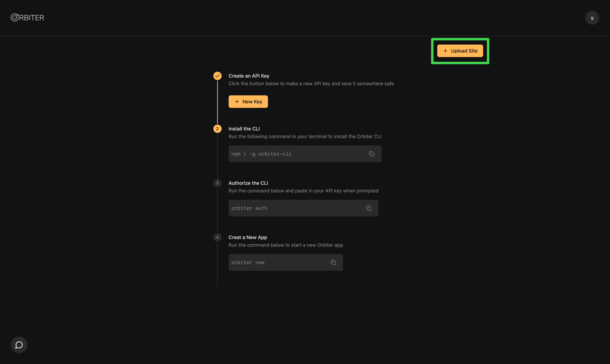Click the 'orbiter new' code text
The height and width of the screenshot is (364, 610).
click(248, 262)
